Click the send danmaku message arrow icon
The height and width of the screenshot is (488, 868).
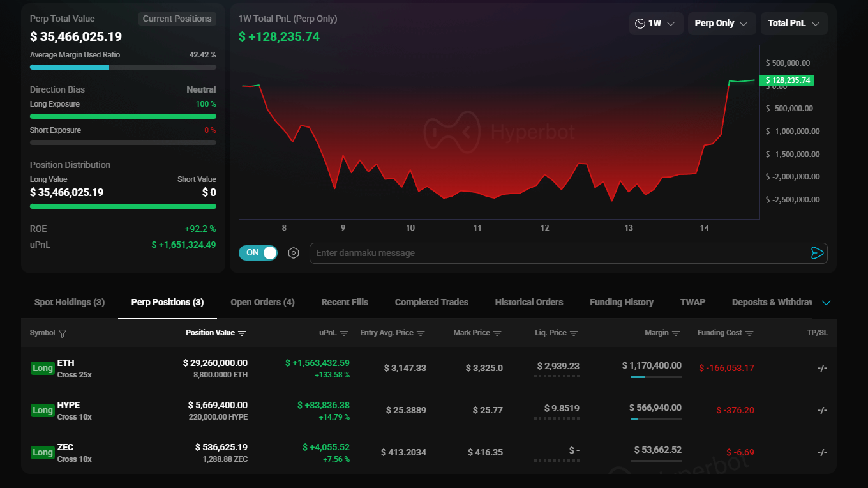click(x=817, y=253)
